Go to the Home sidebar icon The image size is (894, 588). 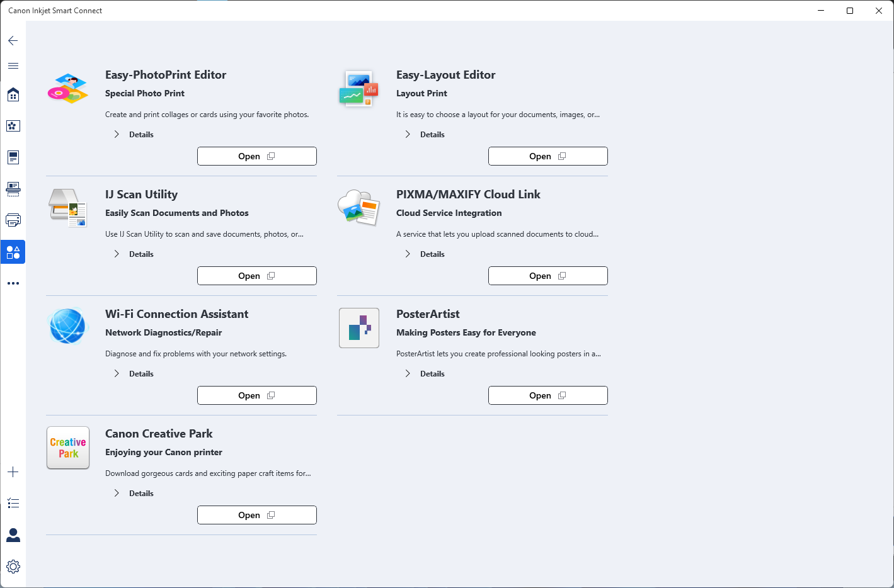click(13, 94)
